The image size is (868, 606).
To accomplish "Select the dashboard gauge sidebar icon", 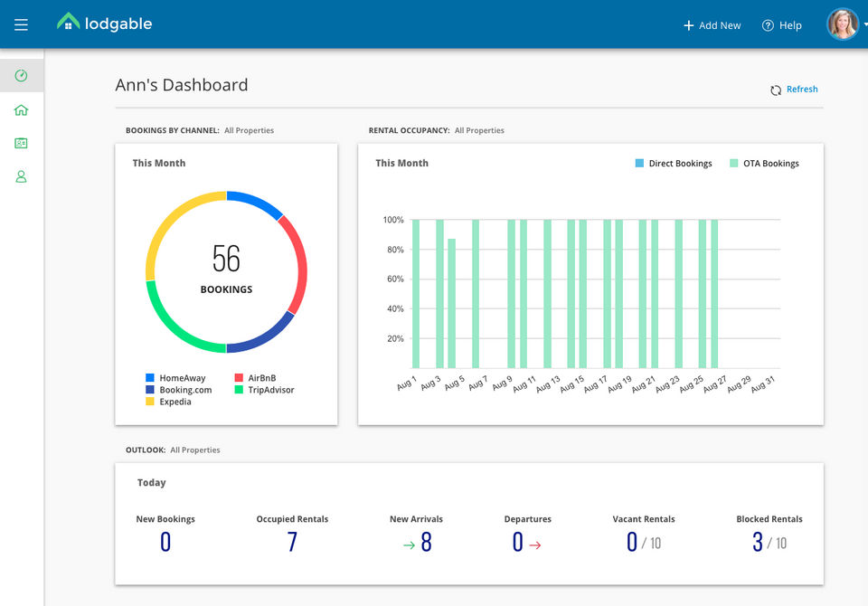I will pyautogui.click(x=21, y=76).
